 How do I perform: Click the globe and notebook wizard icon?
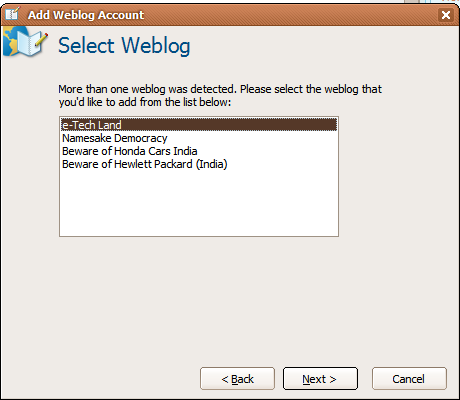tap(25, 42)
